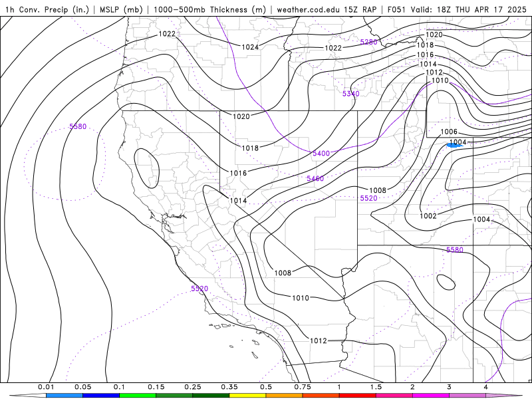Screen dimensions: 532x399
Task: Click the 0.05 legend value
Action: [82, 387]
